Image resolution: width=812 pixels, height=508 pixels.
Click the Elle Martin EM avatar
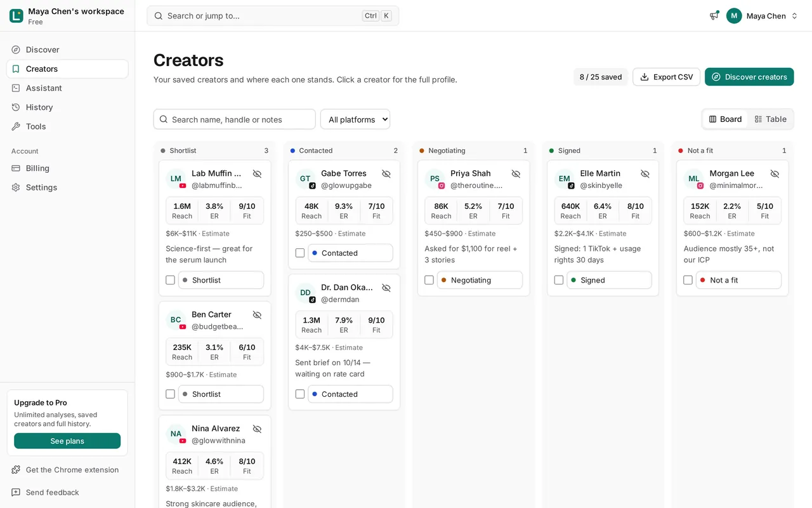(564, 179)
